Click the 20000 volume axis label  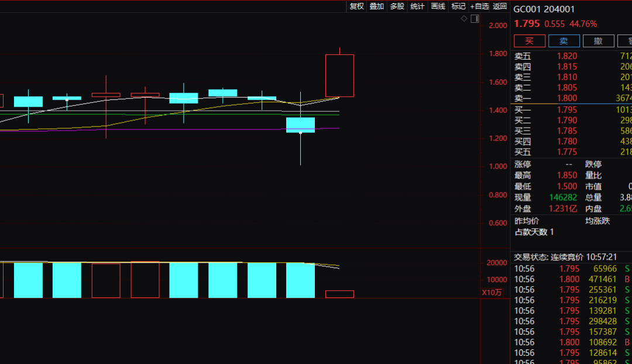coord(497,262)
